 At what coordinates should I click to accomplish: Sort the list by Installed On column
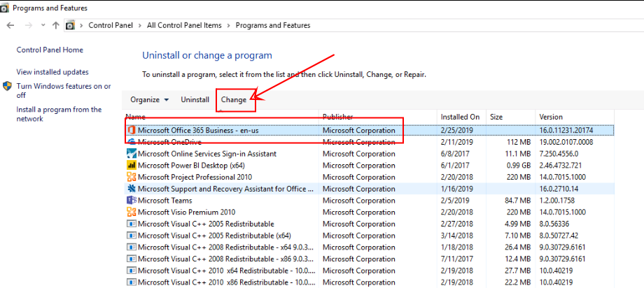(x=460, y=117)
